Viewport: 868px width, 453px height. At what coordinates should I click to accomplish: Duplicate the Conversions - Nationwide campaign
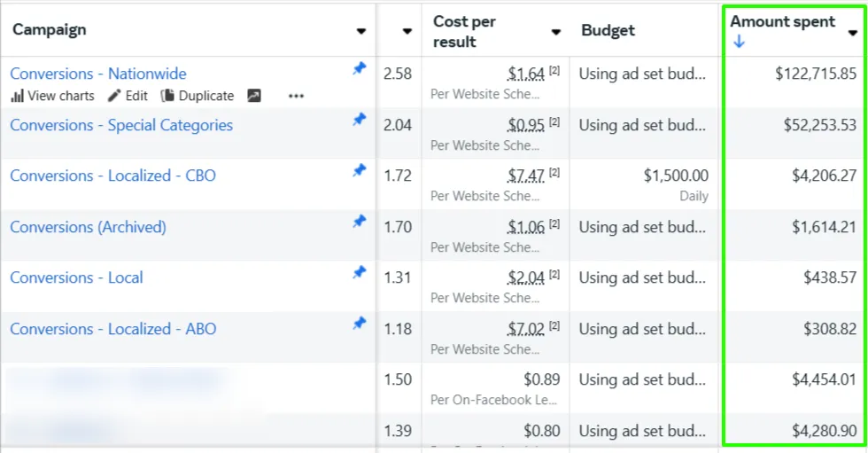point(197,96)
